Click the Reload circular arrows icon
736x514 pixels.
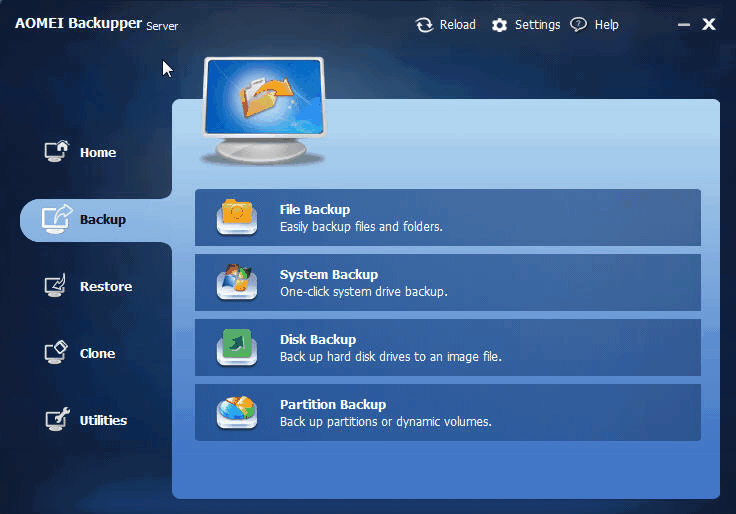[424, 25]
